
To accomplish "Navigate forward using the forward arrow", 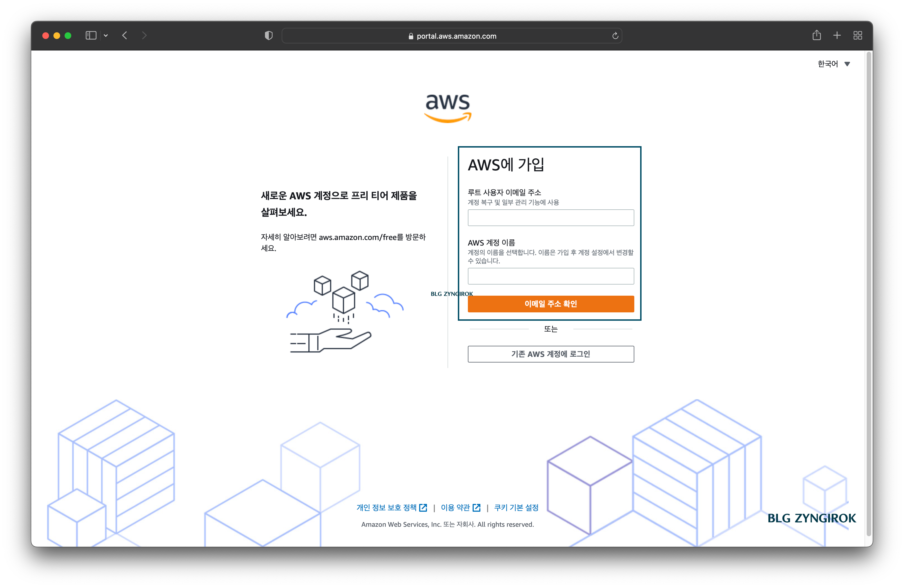I will click(144, 35).
